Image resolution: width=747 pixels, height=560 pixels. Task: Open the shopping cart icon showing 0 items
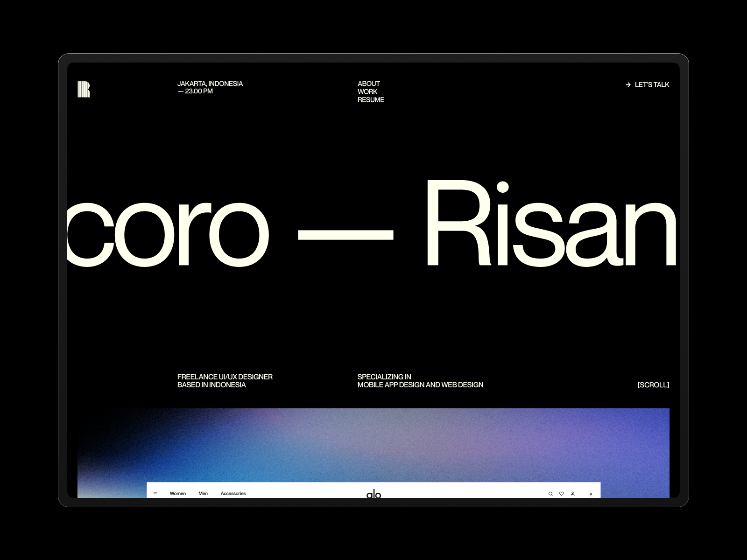coord(591,493)
